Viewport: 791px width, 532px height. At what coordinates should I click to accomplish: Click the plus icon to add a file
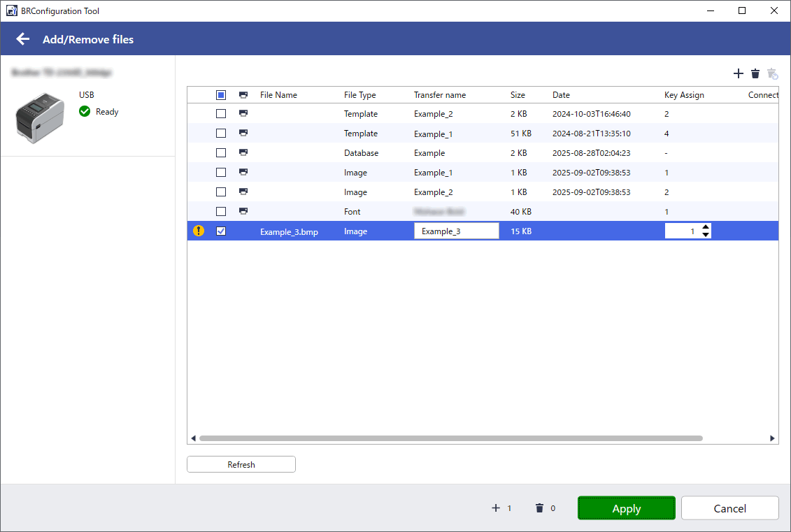coord(738,73)
